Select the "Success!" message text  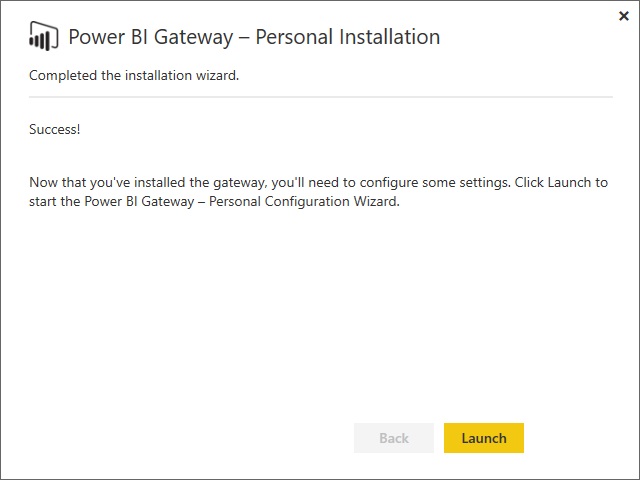[56, 129]
